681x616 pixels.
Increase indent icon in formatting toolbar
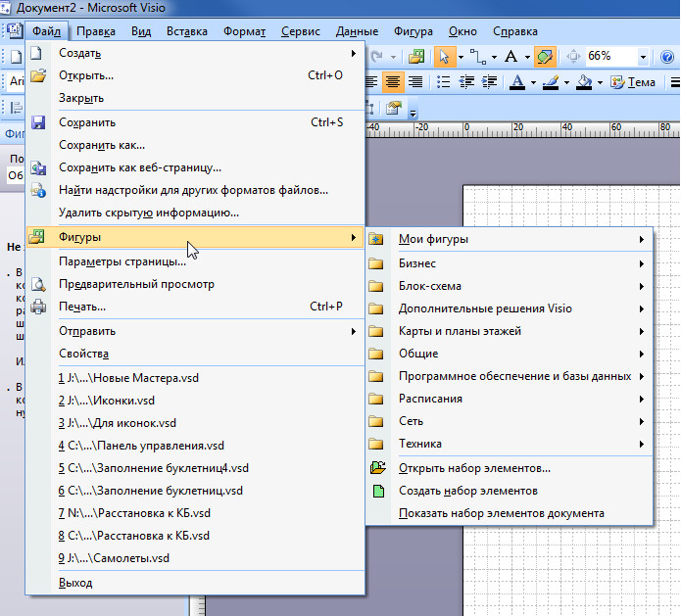pyautogui.click(x=489, y=81)
